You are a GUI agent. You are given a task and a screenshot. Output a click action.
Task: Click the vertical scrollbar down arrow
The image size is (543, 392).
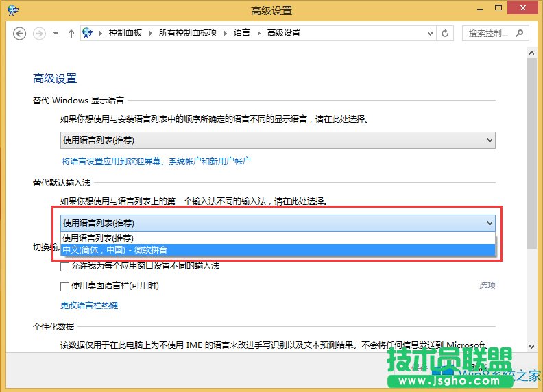point(532,345)
